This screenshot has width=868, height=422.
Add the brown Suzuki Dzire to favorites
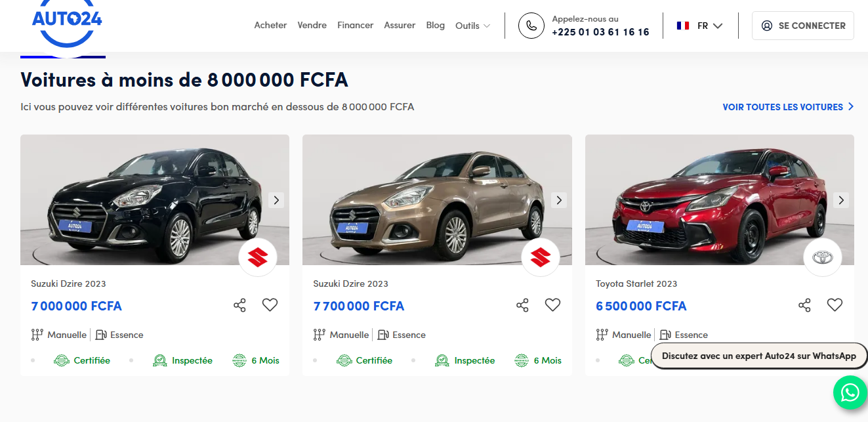[x=552, y=305]
